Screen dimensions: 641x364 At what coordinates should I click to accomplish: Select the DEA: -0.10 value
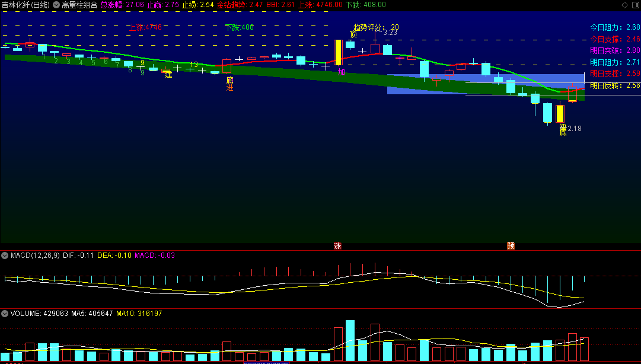114,256
